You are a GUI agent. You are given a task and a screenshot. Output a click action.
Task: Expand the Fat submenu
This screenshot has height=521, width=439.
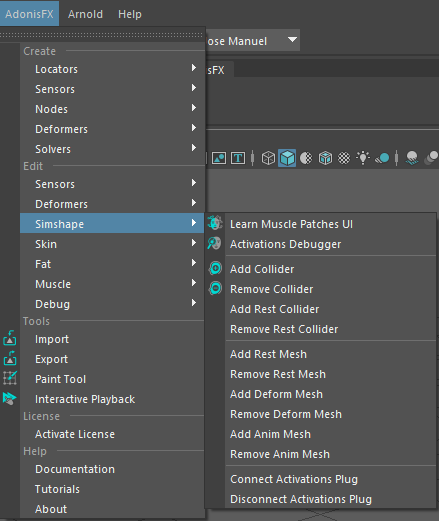pos(112,264)
